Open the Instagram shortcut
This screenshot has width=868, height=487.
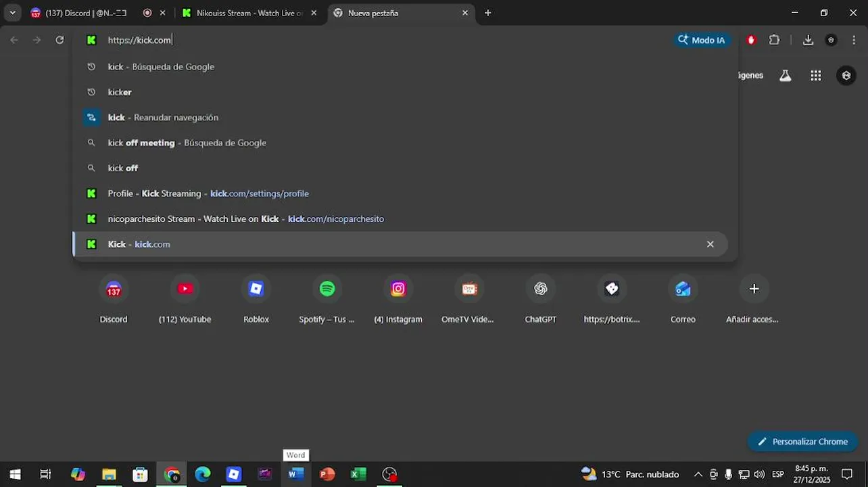398,300
